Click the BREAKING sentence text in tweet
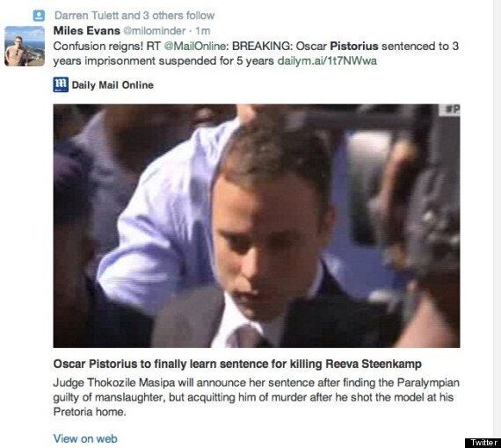This screenshot has width=501, height=448. click(x=256, y=54)
